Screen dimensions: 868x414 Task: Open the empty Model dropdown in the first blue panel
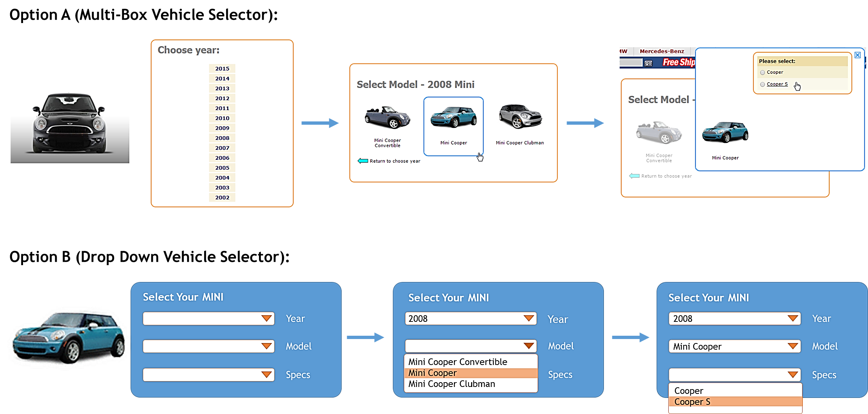[208, 346]
